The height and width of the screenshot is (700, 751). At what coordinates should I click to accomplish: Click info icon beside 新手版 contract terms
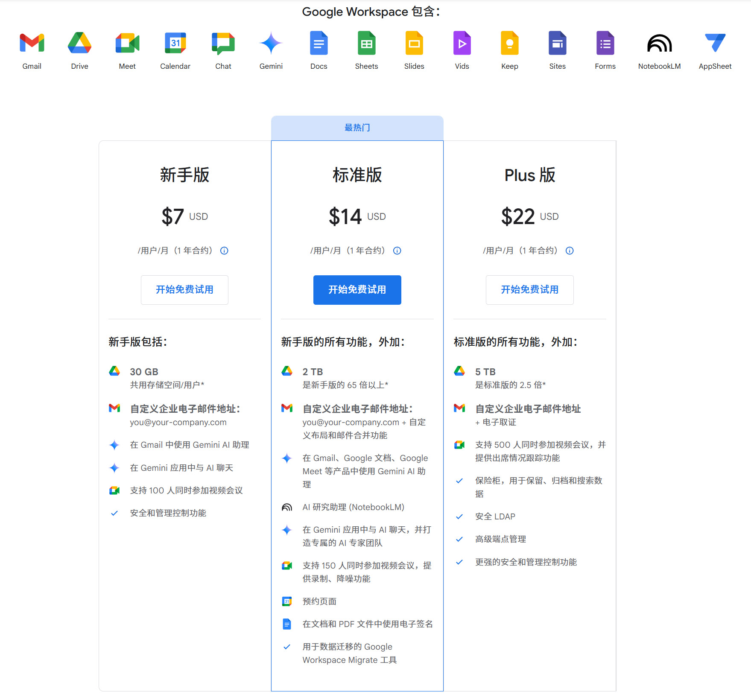224,251
